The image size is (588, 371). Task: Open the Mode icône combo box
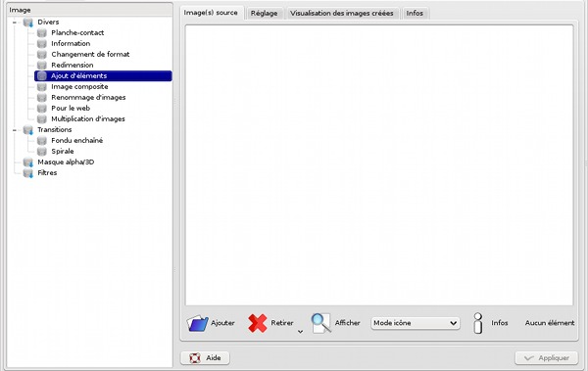[416, 323]
